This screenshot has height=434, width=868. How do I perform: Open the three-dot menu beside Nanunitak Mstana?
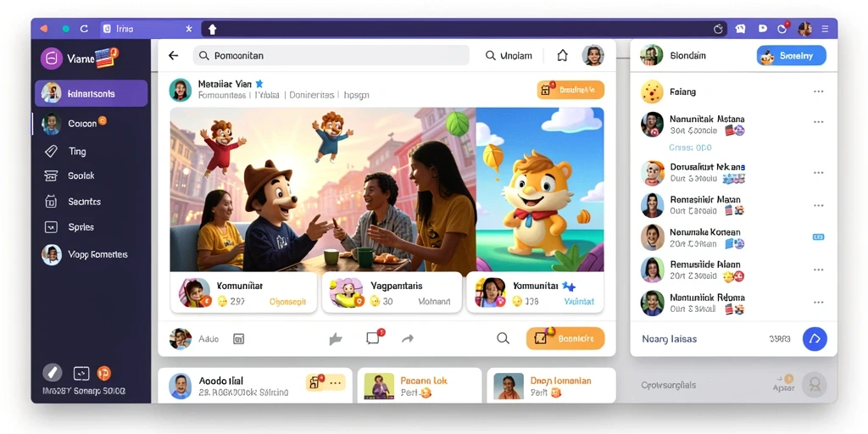point(818,122)
